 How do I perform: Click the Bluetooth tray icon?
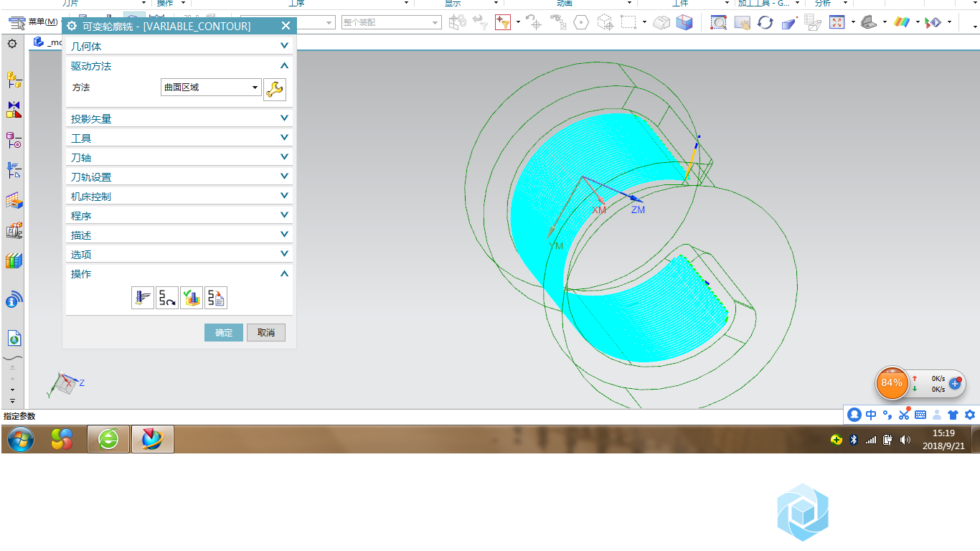854,440
